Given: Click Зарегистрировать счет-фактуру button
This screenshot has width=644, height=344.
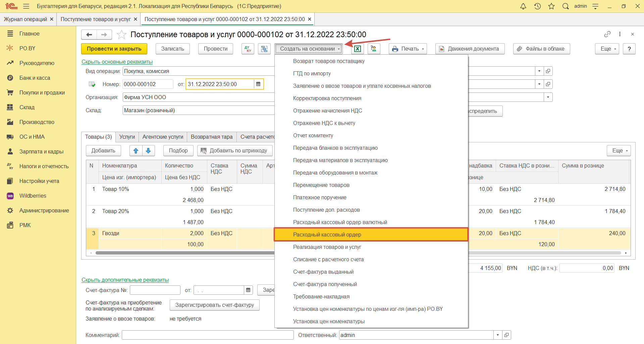Looking at the screenshot, I should 215,305.
